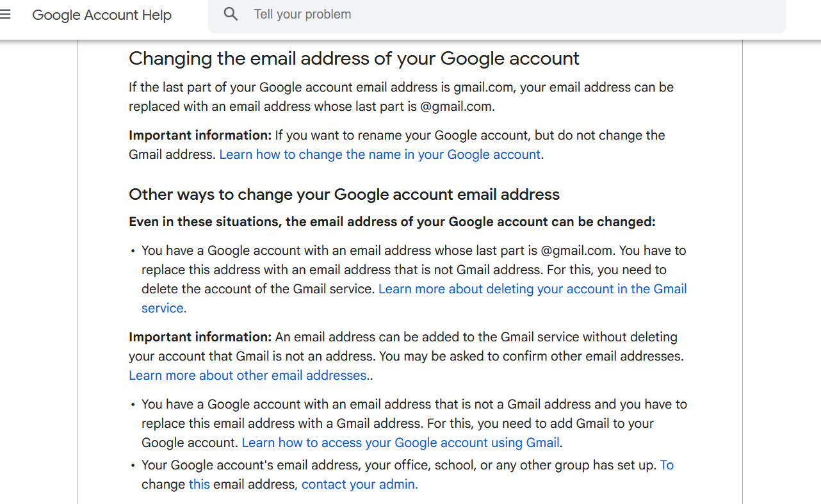Click heading "Other ways to change your Google account email address"
The width and height of the screenshot is (821, 504).
[344, 195]
